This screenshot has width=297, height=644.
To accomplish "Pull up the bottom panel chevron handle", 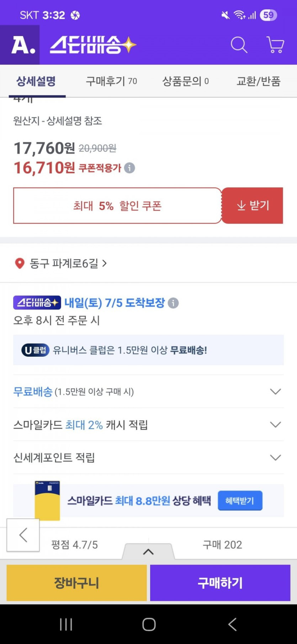I will click(x=148, y=552).
